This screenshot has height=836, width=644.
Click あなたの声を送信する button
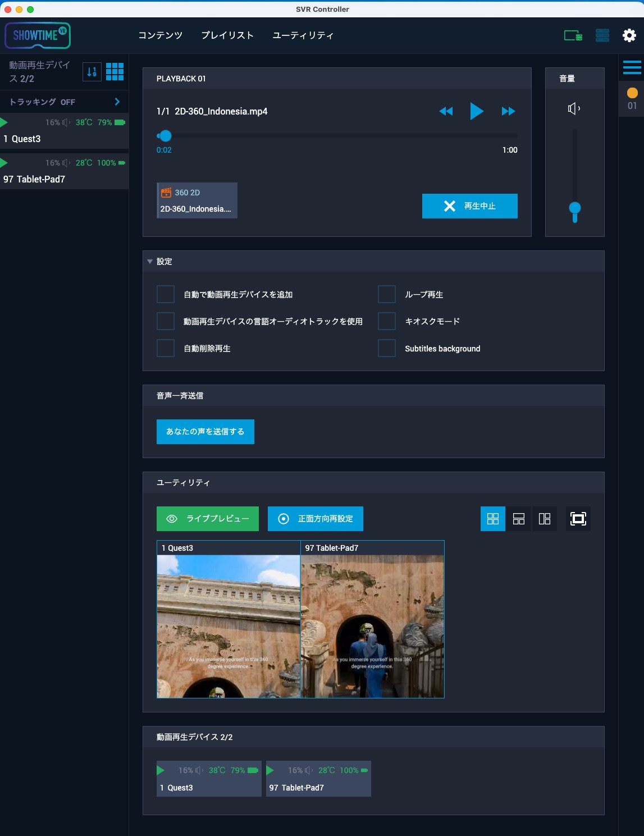click(x=205, y=432)
